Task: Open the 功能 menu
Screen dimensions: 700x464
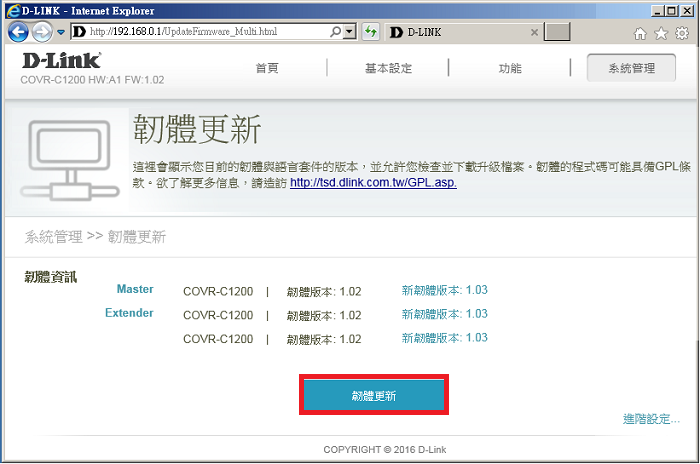Action: [x=510, y=68]
